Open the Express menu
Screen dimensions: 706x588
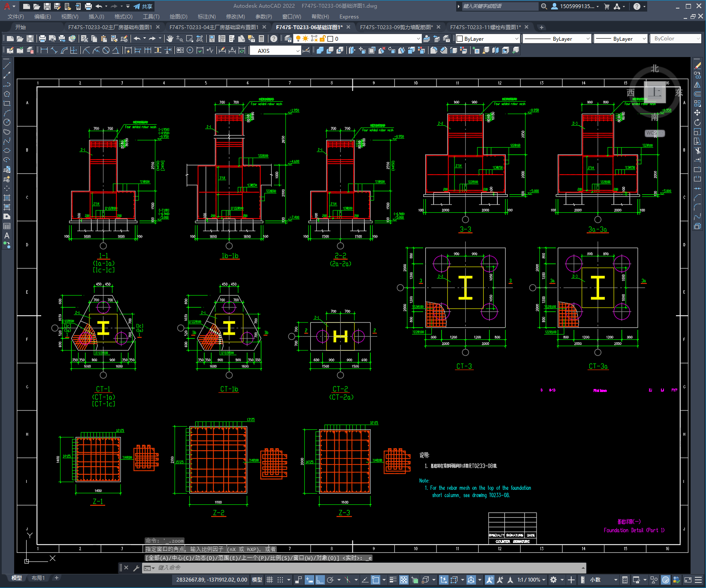pos(349,17)
